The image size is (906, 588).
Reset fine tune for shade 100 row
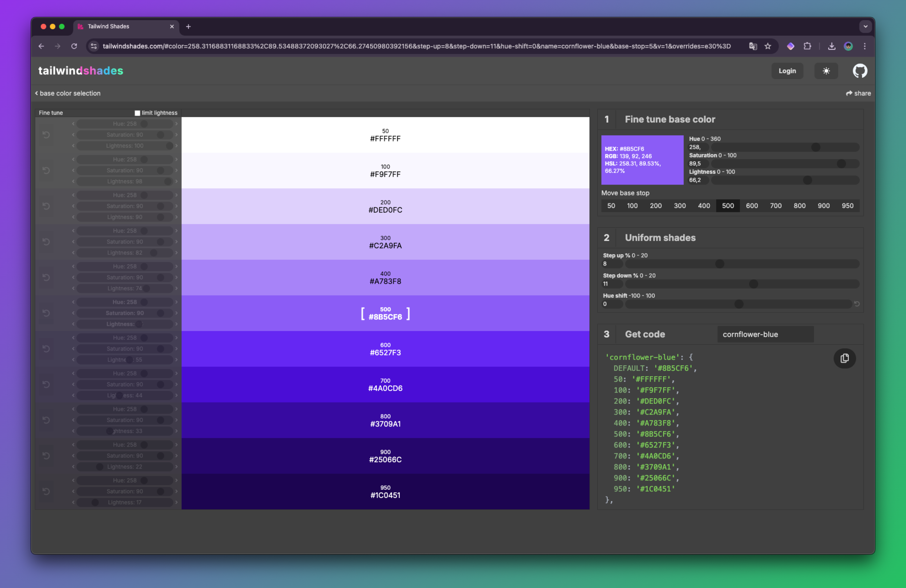[x=46, y=170]
